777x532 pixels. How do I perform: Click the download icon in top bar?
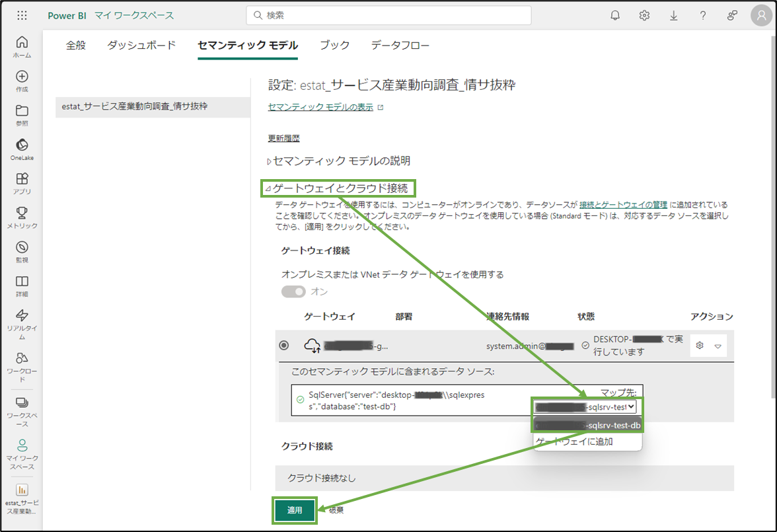pyautogui.click(x=673, y=15)
